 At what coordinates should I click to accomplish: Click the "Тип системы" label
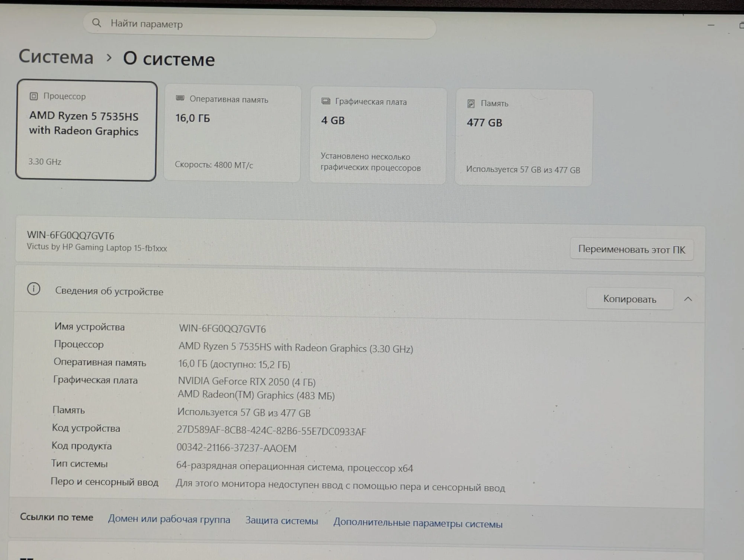click(x=79, y=464)
